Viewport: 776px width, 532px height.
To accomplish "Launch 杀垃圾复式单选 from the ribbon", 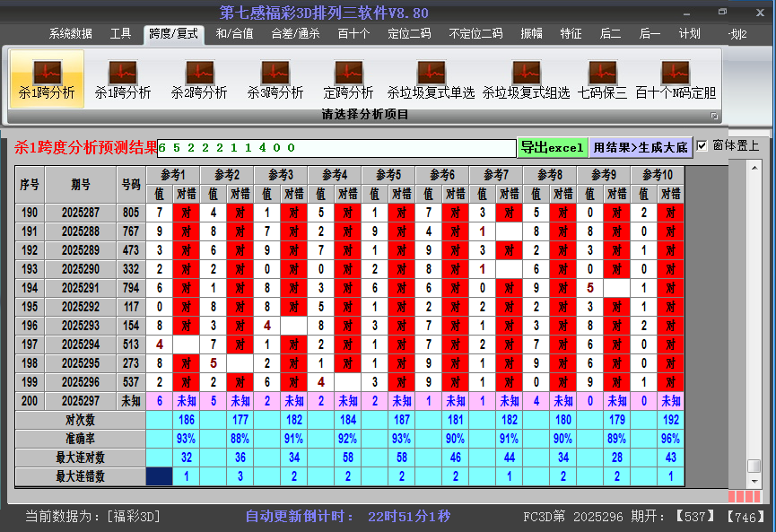I will click(431, 79).
